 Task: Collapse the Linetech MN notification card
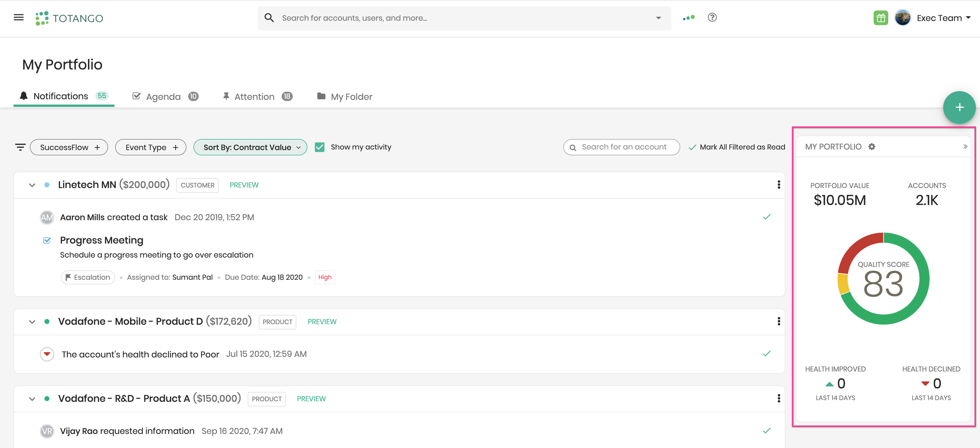point(32,185)
